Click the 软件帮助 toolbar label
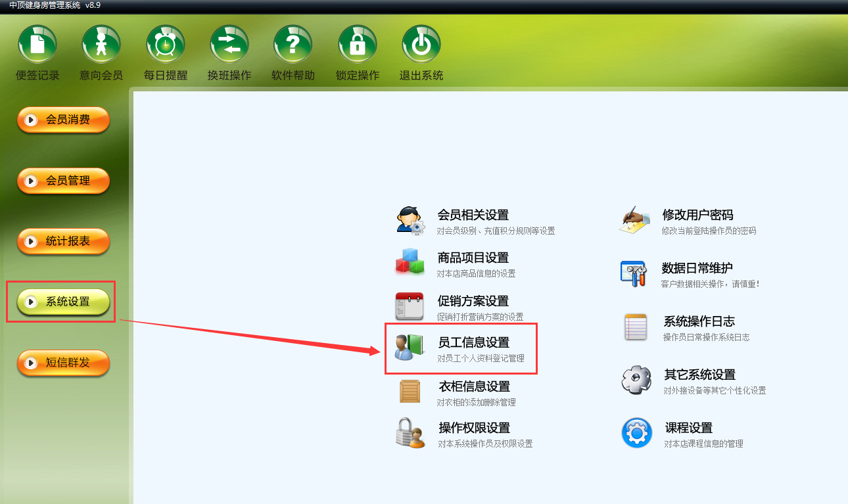This screenshot has height=504, width=848. point(293,76)
